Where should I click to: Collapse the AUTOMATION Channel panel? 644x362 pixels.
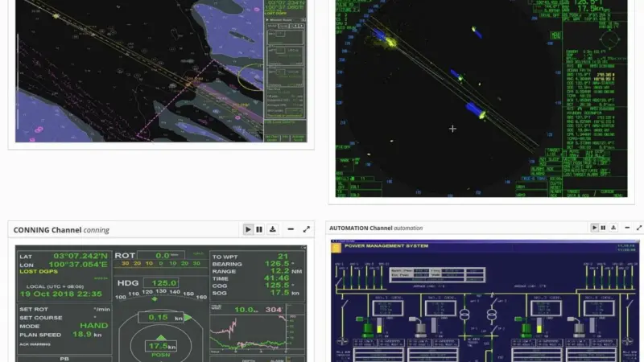click(627, 228)
